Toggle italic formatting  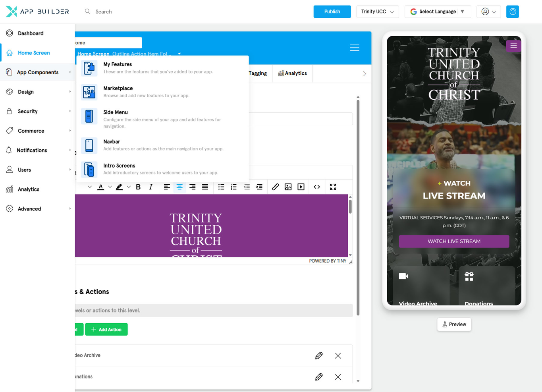pyautogui.click(x=151, y=187)
